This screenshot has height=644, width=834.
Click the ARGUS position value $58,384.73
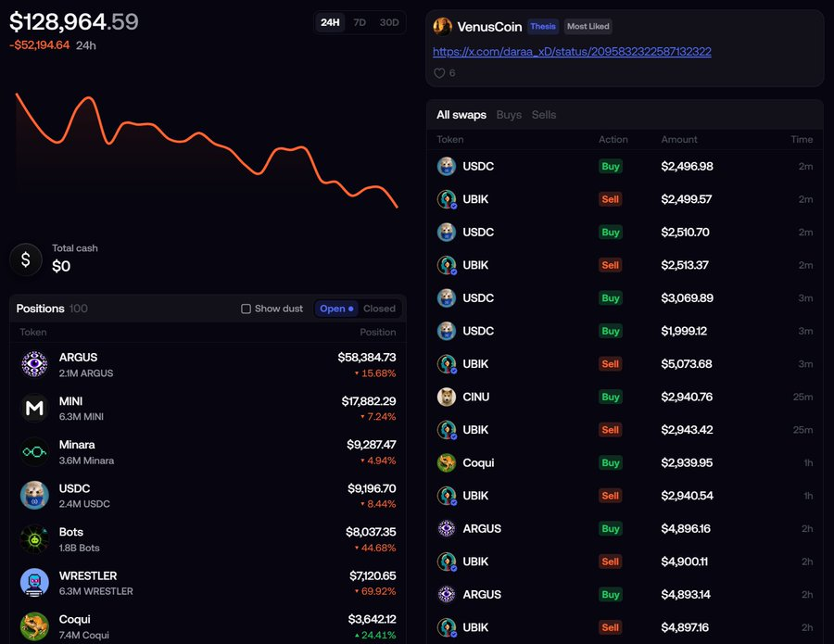[366, 358]
